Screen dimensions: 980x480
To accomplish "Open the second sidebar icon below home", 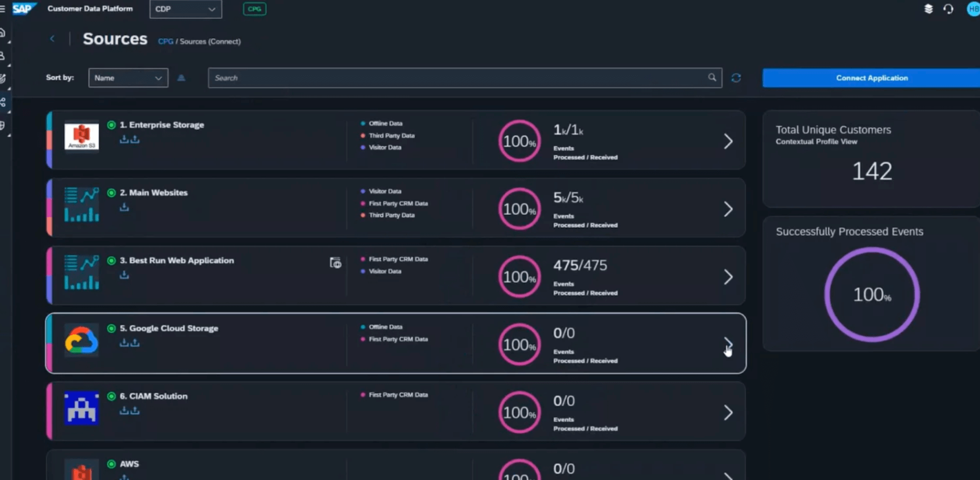I will pos(3,56).
